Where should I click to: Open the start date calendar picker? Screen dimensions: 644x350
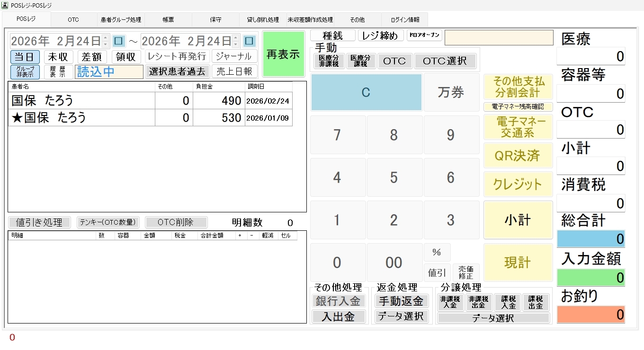[x=118, y=41]
